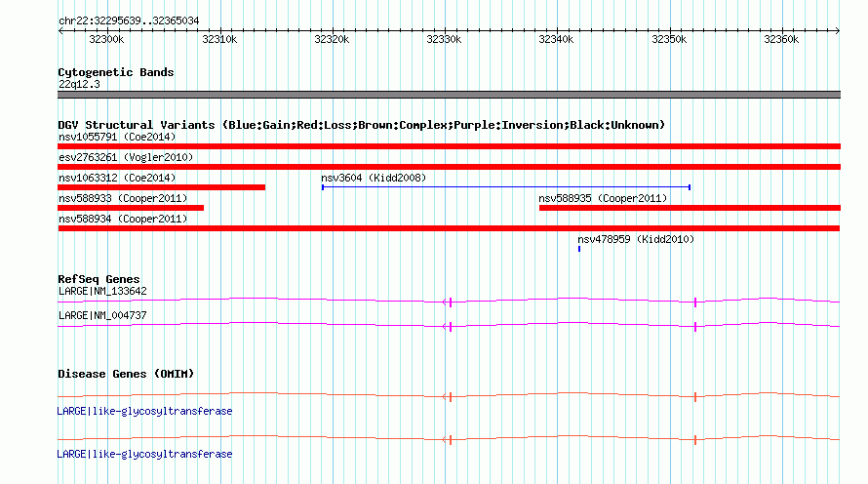Click the LARGE|NM_133642 transcript label
Viewport: 868px width, 484px height.
[102, 292]
